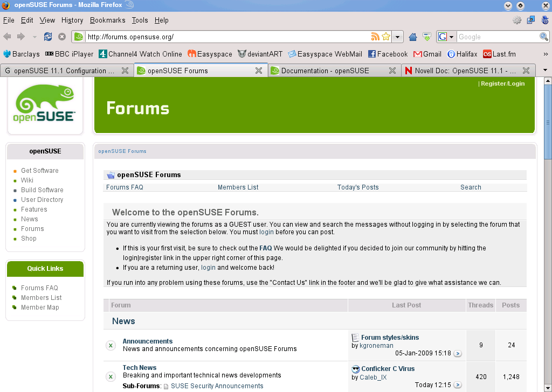The height and width of the screenshot is (392, 552).
Task: Open Get Software sidebar link
Action: click(x=40, y=171)
